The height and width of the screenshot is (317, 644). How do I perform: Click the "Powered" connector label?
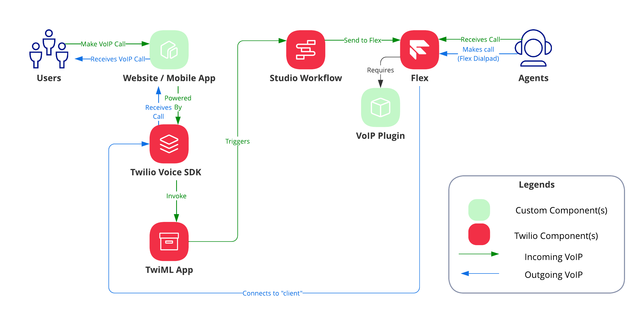coord(178,98)
